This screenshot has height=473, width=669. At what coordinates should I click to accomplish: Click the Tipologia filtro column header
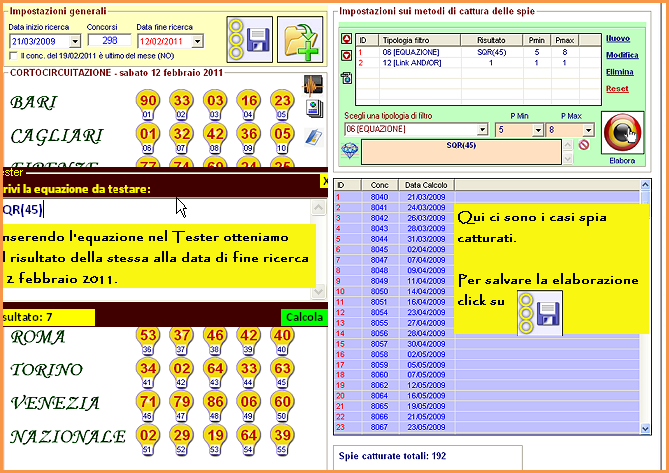tap(420, 40)
